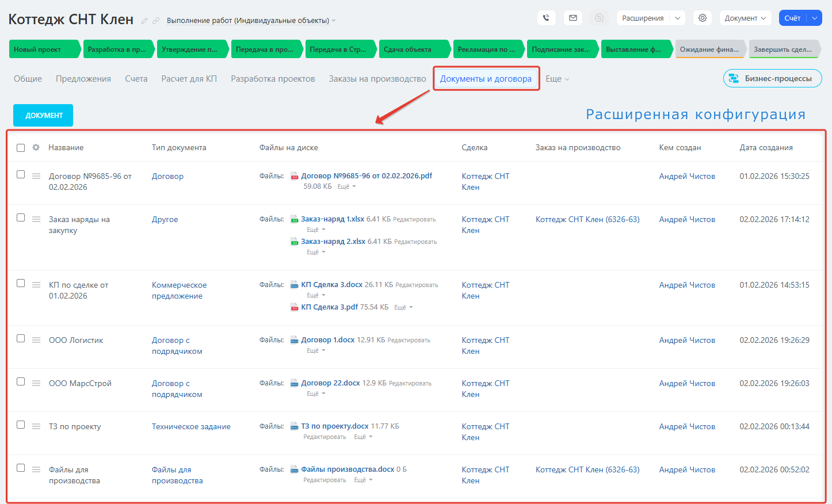832x504 pixels.
Task: Open table settings gear in header row
Action: (36, 147)
